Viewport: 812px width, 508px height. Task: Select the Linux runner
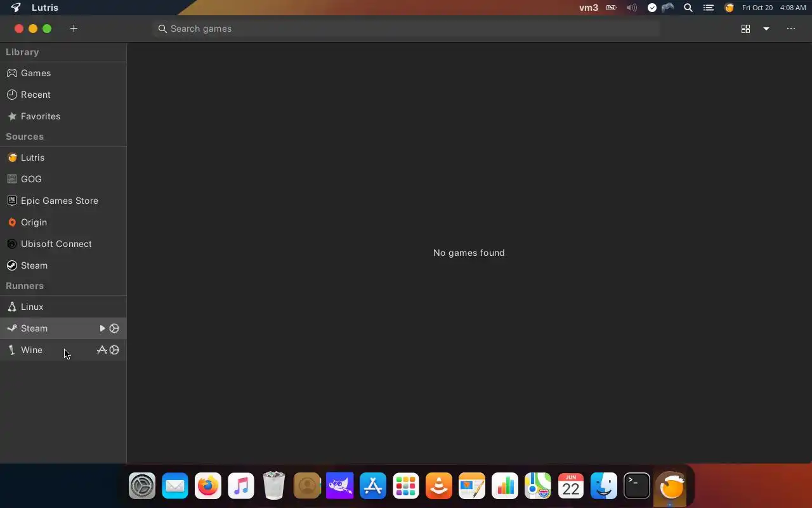pyautogui.click(x=63, y=307)
